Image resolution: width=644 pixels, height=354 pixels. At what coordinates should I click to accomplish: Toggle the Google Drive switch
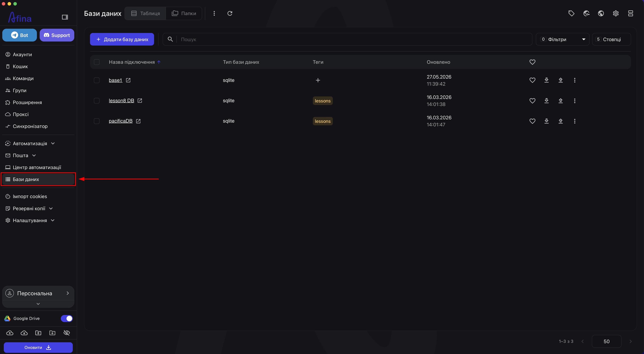(x=67, y=318)
